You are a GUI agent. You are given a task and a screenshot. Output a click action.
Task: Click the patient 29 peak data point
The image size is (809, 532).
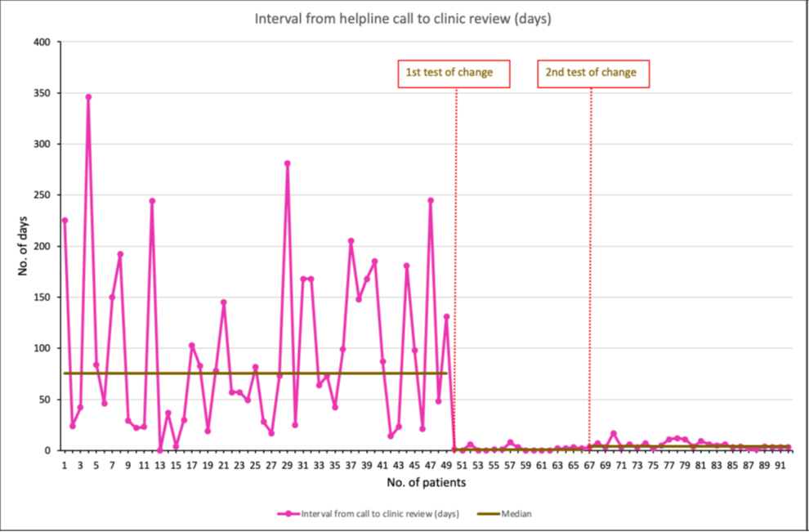click(x=287, y=163)
